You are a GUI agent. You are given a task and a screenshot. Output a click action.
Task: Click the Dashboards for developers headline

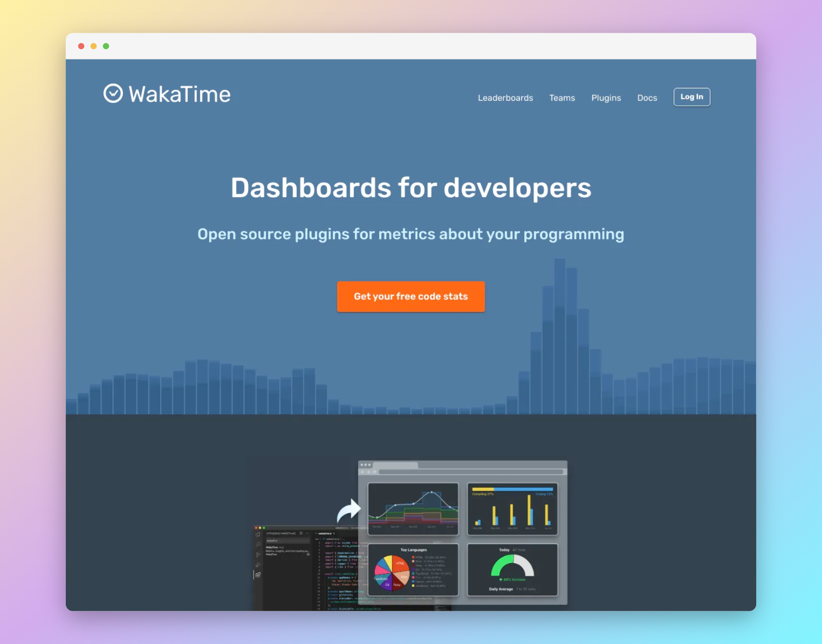411,188
